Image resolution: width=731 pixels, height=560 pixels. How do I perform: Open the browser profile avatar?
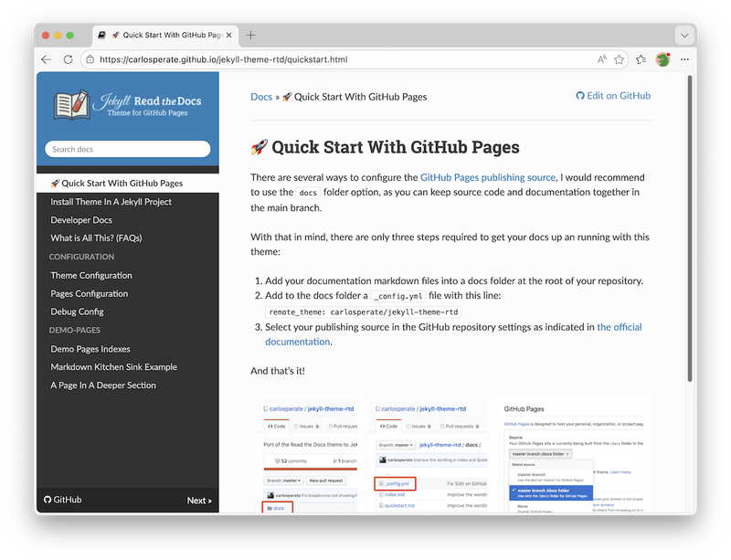pyautogui.click(x=662, y=59)
